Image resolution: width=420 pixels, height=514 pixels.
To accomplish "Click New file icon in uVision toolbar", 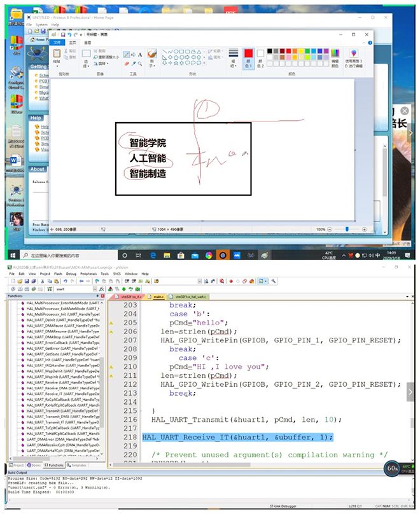I will 13,281.
